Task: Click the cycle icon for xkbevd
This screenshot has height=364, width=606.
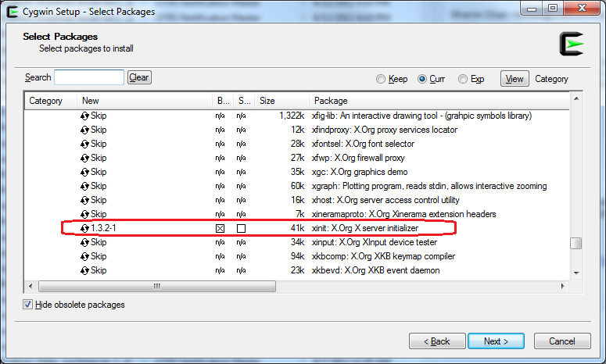Action: coord(84,270)
